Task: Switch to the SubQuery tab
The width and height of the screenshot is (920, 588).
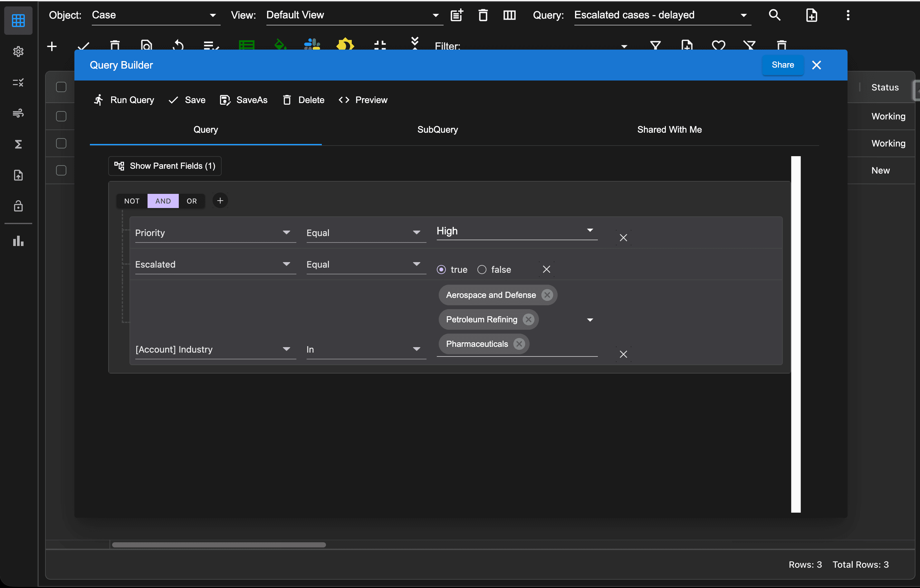Action: pyautogui.click(x=437, y=130)
